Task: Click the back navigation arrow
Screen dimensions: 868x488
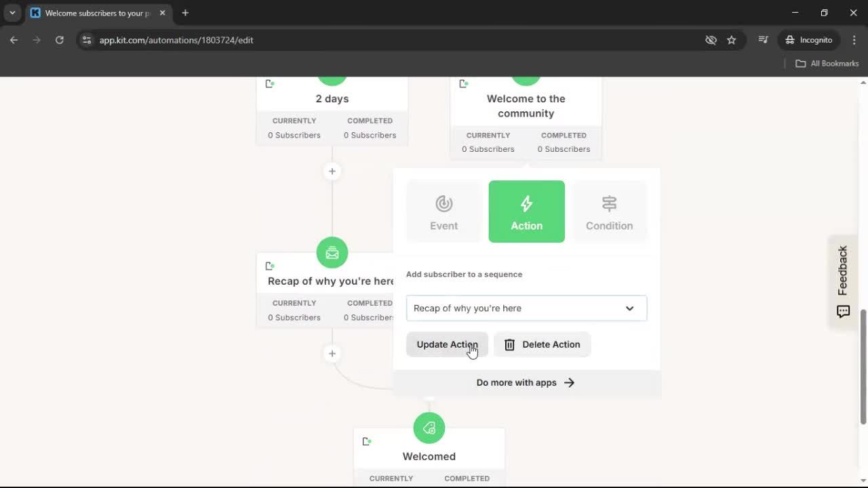Action: coord(14,40)
